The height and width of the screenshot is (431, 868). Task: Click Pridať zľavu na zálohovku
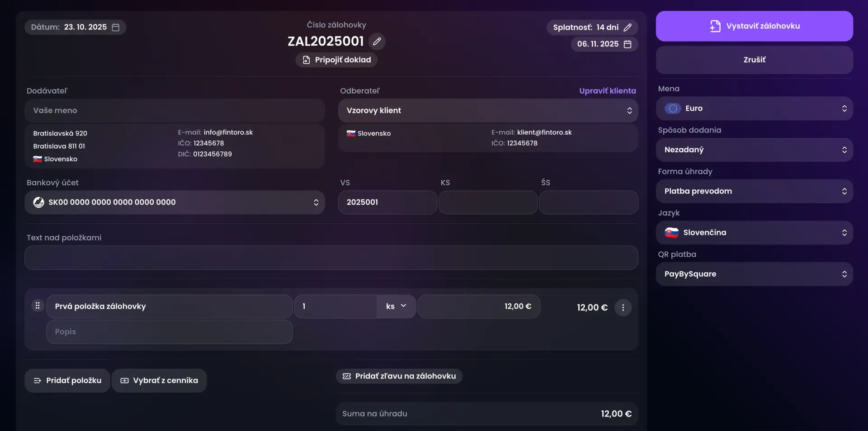pos(399,376)
